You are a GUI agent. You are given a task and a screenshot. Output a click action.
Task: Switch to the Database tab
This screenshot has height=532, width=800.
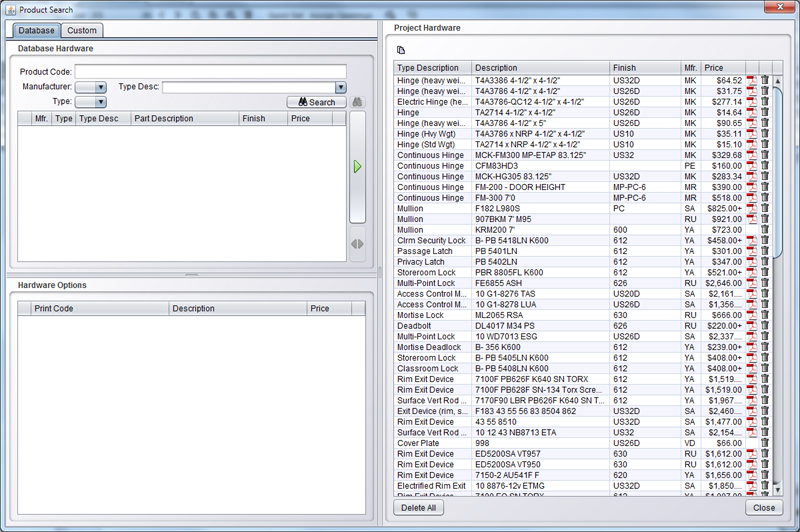click(36, 31)
